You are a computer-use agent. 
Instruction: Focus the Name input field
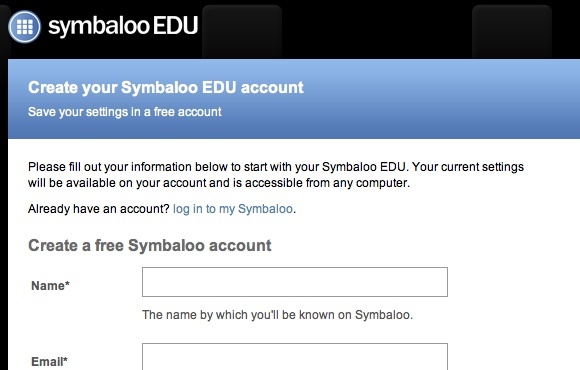pos(295,282)
